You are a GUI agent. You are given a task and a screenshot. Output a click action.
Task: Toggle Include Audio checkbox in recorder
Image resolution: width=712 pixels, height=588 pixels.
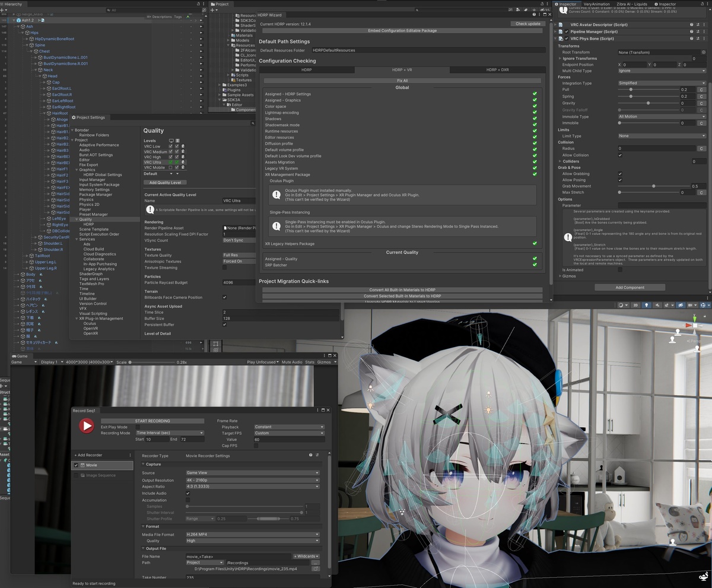(x=188, y=493)
